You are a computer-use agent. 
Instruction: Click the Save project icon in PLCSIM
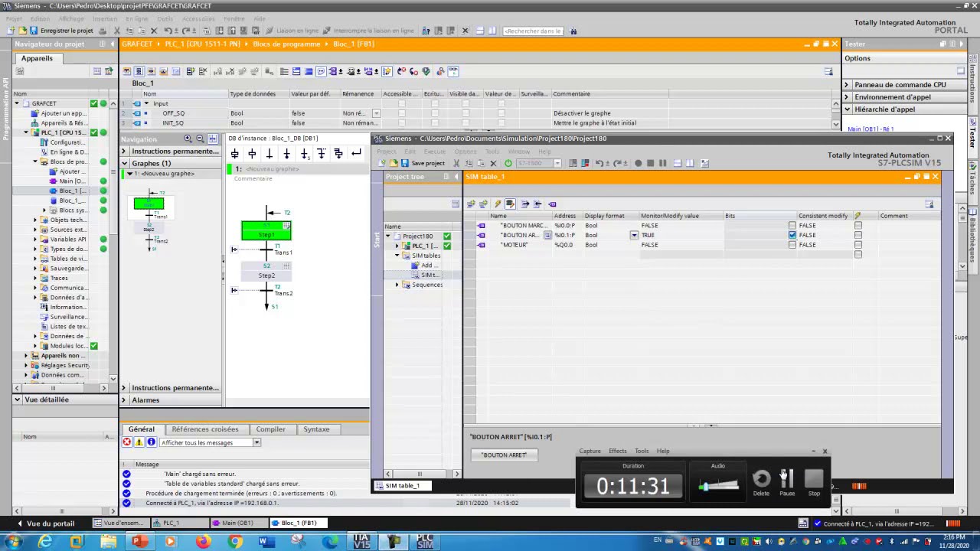[406, 163]
